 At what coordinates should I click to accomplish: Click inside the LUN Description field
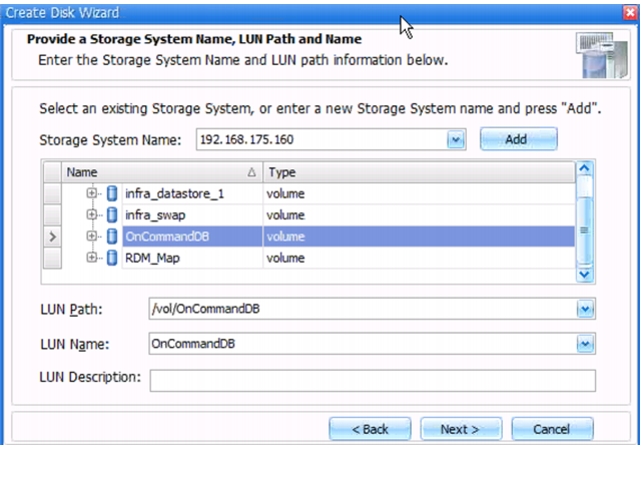pos(372,380)
